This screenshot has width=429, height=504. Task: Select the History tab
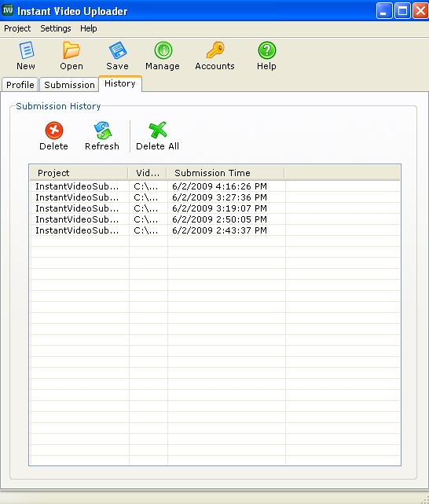pyautogui.click(x=120, y=83)
